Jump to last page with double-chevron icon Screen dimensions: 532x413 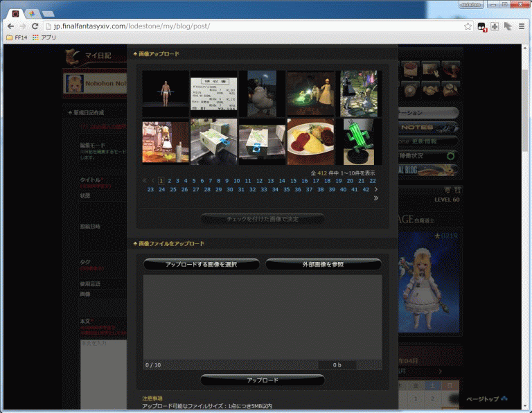[376, 198]
